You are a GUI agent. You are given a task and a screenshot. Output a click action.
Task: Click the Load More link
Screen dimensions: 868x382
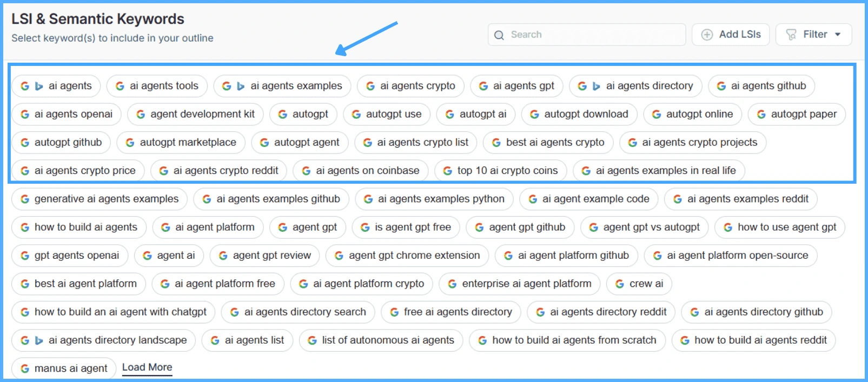tap(147, 367)
